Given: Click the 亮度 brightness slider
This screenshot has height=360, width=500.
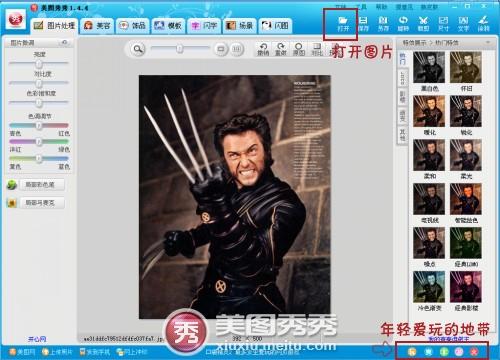Looking at the screenshot, I should pos(39,63).
